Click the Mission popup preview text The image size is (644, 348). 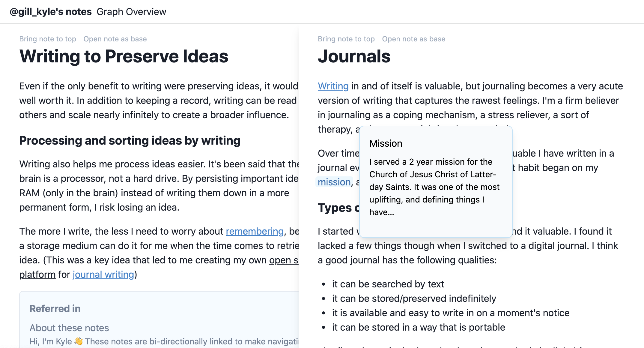click(434, 187)
